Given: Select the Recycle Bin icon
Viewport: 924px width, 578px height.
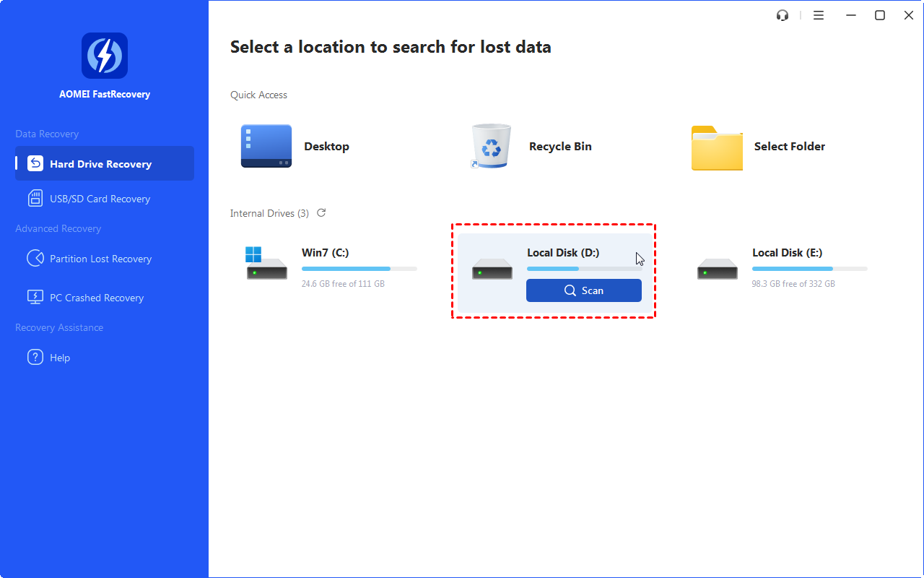Looking at the screenshot, I should pyautogui.click(x=491, y=146).
